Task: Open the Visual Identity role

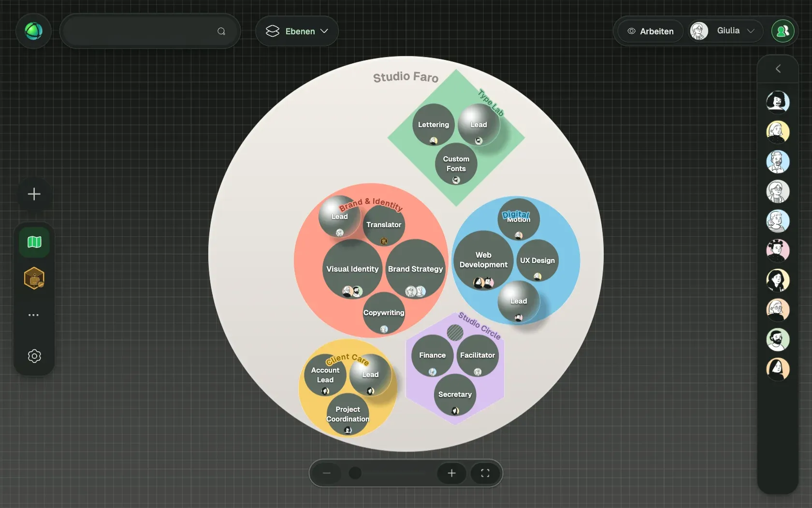Action: pos(352,269)
